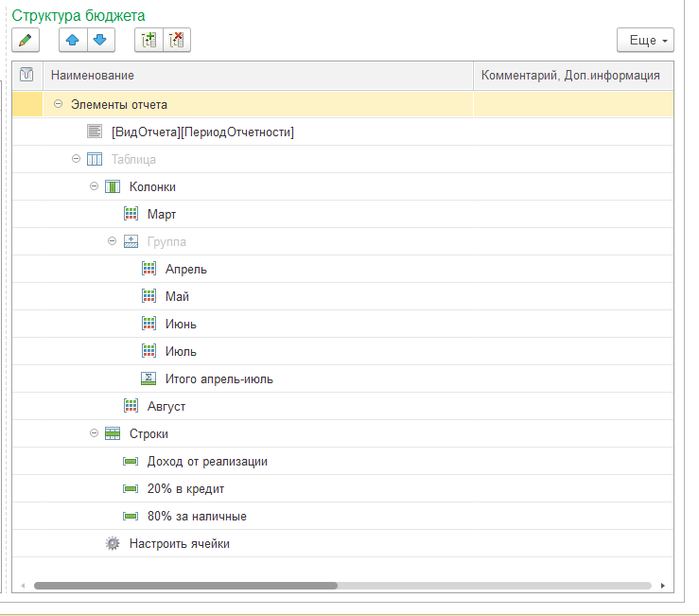Open the Еще dropdown menu
Viewport: 699px width, 616px height.
pos(644,41)
